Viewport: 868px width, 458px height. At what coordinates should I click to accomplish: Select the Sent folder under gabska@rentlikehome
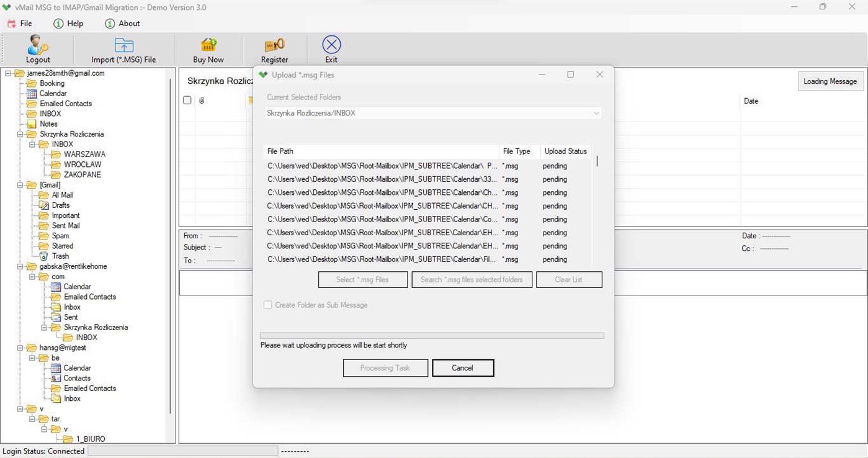point(71,317)
